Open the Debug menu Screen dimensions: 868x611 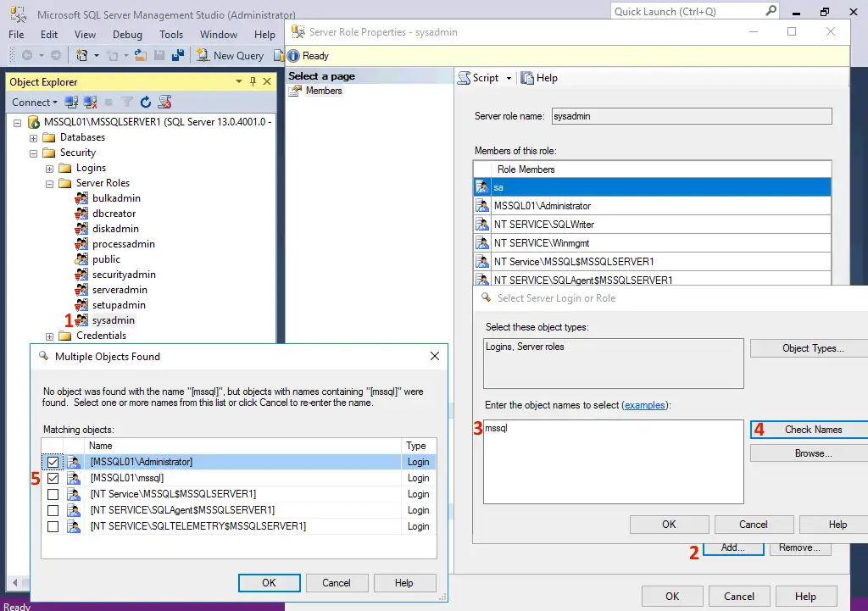127,35
